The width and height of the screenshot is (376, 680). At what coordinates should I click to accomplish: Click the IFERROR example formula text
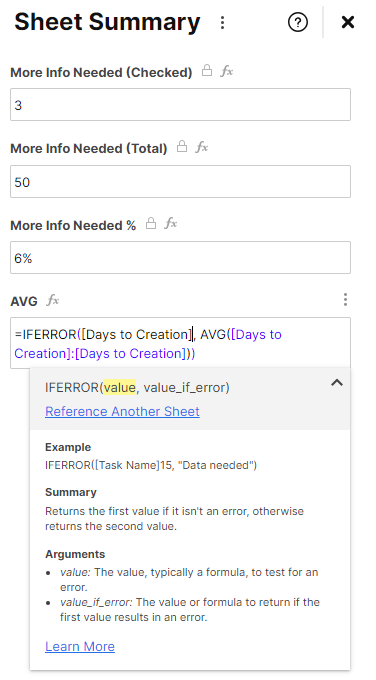(x=151, y=465)
